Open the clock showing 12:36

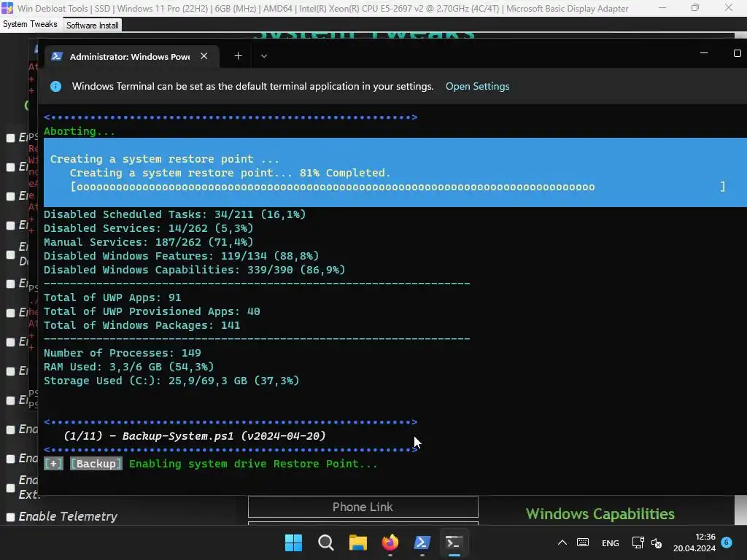coord(694,542)
